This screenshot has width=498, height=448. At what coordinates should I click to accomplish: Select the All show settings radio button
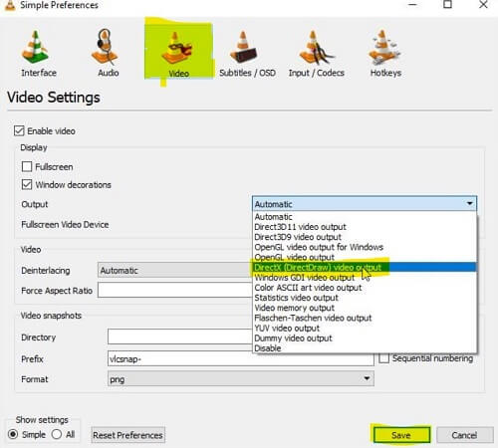(x=57, y=434)
